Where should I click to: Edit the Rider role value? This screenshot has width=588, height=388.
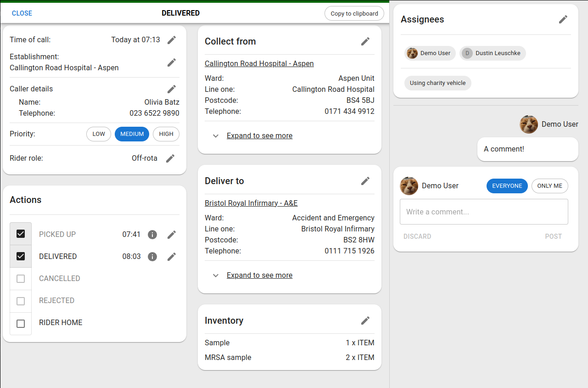[172, 158]
